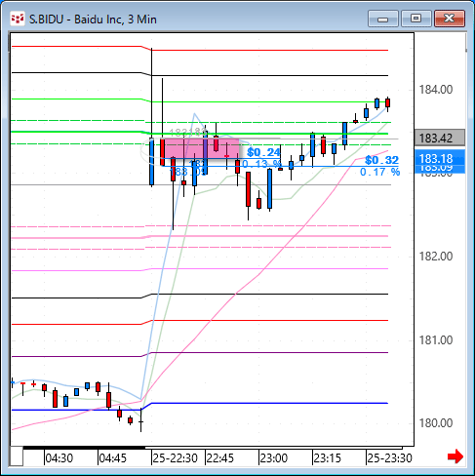Click the 23:00 time axis label
The height and width of the screenshot is (476, 475).
coord(274,458)
